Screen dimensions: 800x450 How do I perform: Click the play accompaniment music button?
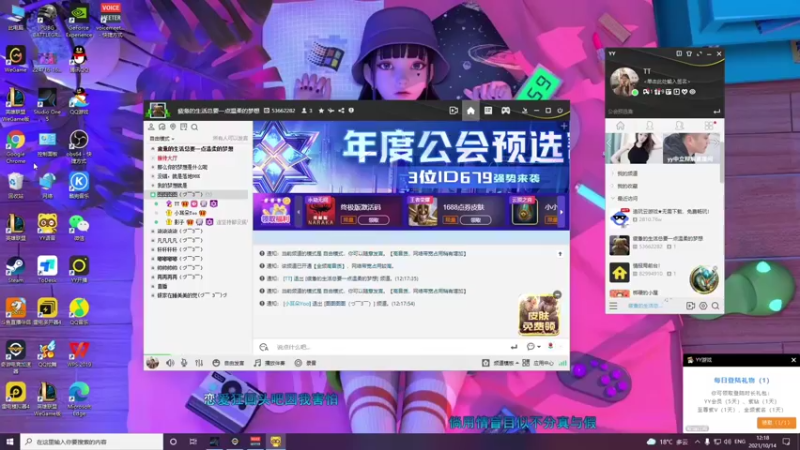[x=269, y=363]
